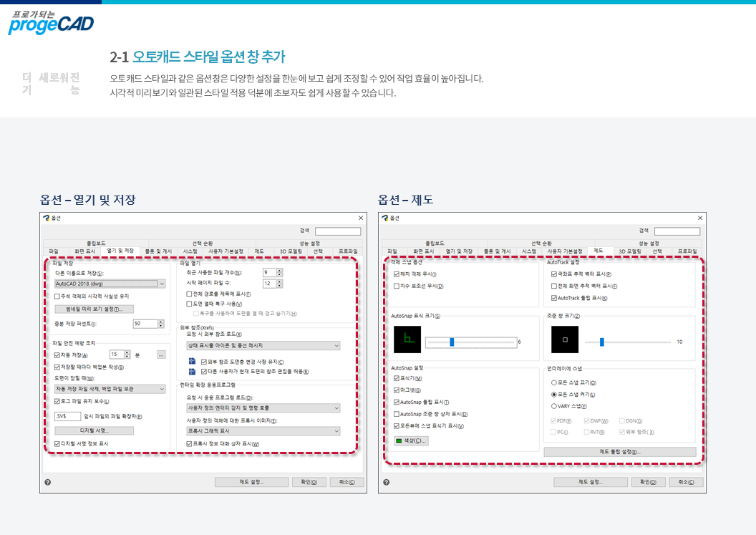Click the 조준 창 크기 aperture preview box
This screenshot has width=756, height=535.
point(565,339)
